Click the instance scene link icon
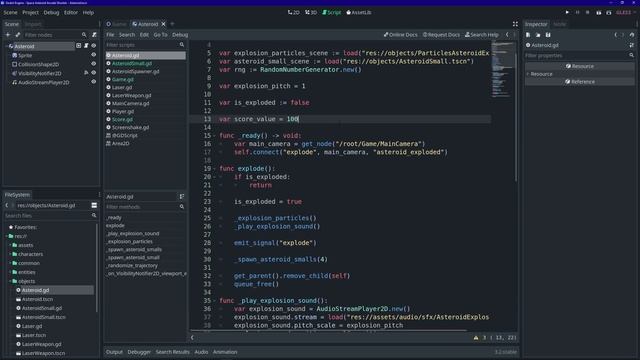The image size is (640, 360). (18, 35)
